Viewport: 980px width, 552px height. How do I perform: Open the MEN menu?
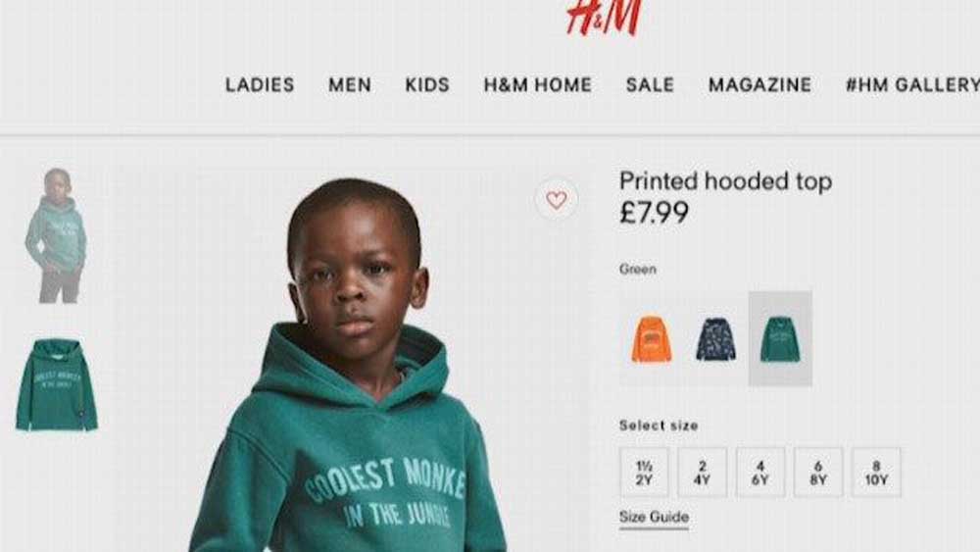350,84
